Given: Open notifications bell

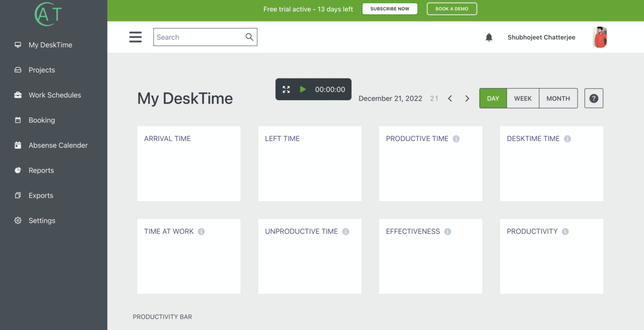Looking at the screenshot, I should [489, 38].
